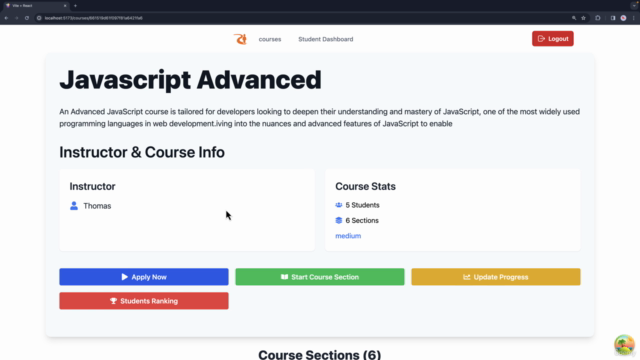This screenshot has height=360, width=640.
Task: Open the browser profile avatar
Action: click(x=623, y=18)
